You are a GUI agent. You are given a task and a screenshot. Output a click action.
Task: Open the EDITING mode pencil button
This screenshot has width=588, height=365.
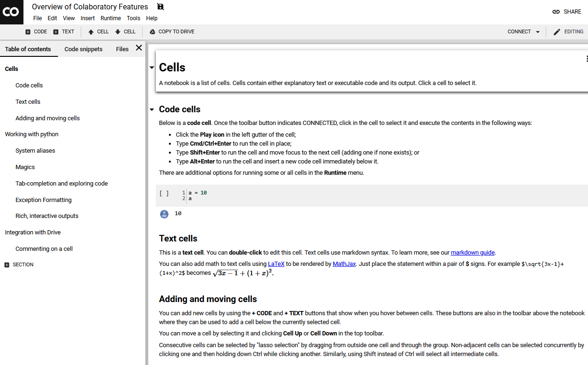568,32
